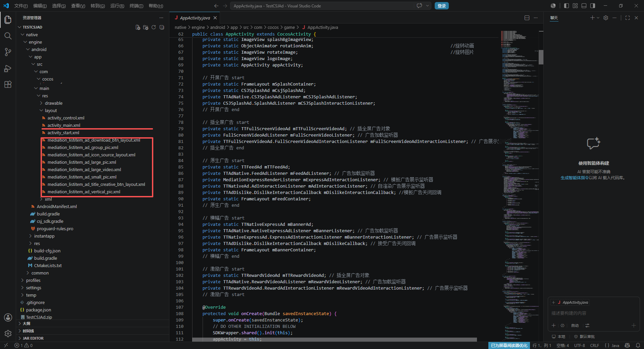Screen dimensions: 644x349
Task: Refresh the explorer file tree
Action: [x=154, y=27]
